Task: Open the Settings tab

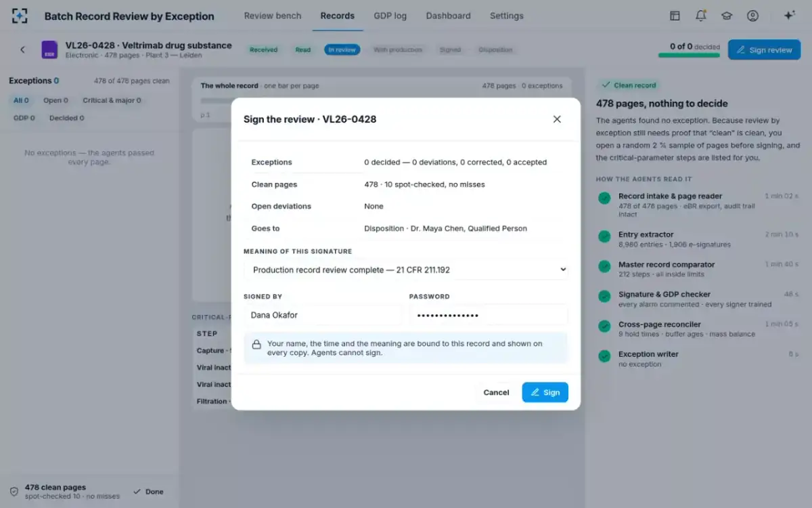Action: click(507, 16)
